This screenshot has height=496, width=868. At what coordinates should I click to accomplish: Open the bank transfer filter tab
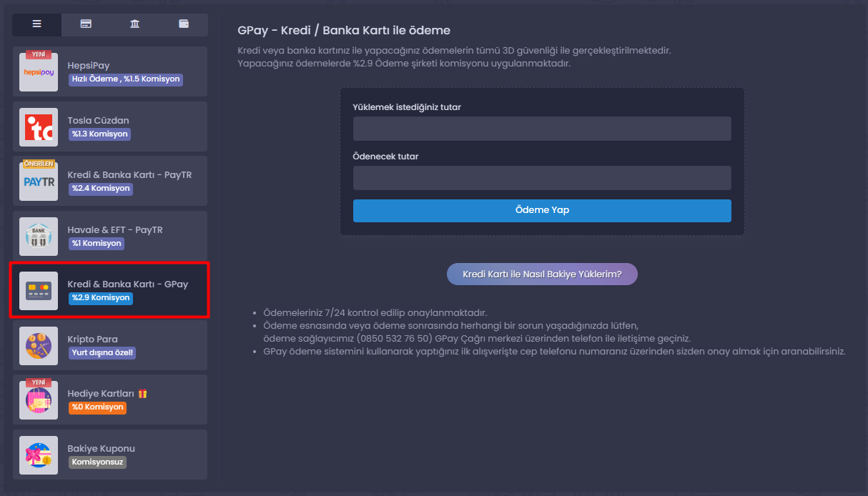[x=134, y=24]
